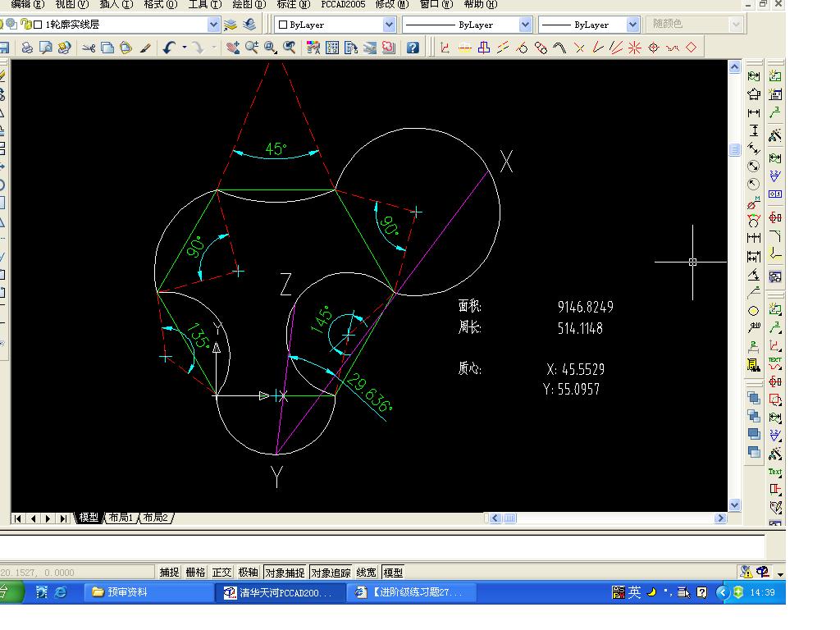Image resolution: width=840 pixels, height=630 pixels.
Task: Click the Copy icon
Action: [x=107, y=48]
